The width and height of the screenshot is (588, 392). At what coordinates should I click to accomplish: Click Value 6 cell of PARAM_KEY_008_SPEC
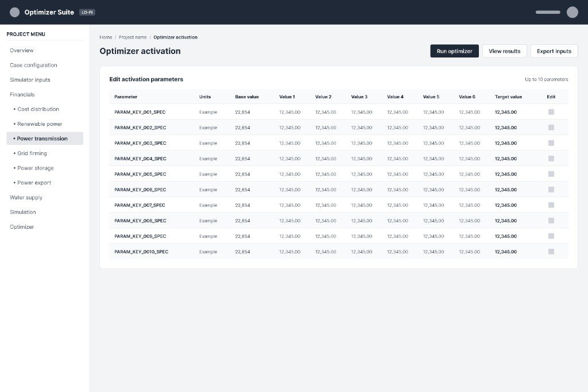(469, 221)
